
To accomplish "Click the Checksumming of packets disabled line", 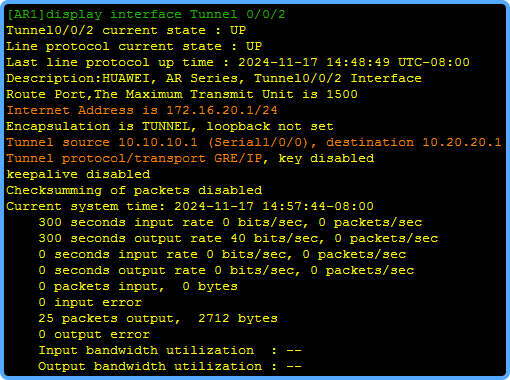I will 134,190.
